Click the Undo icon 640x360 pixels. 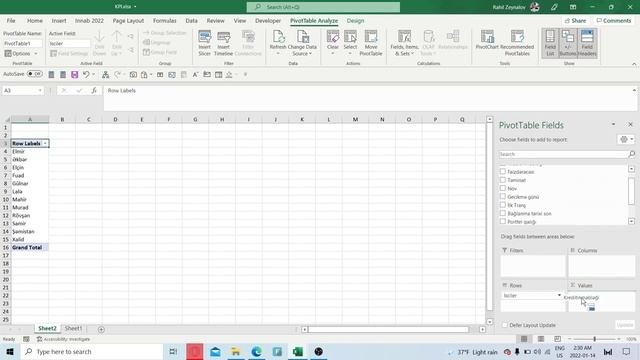[86, 75]
